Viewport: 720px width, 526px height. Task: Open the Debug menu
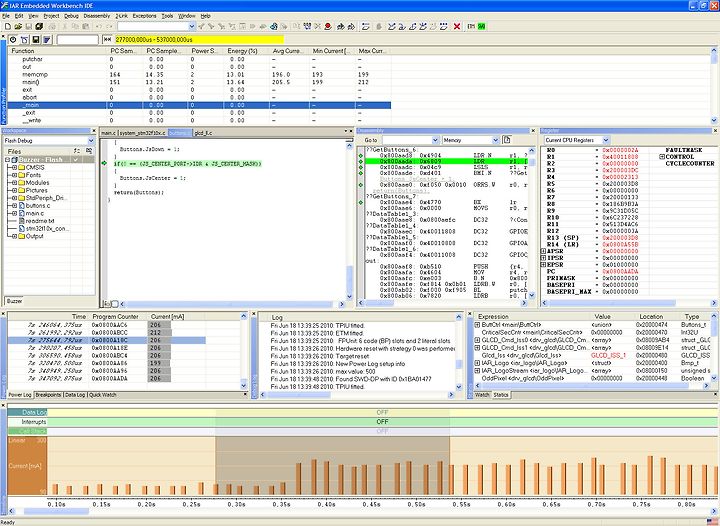coord(71,16)
